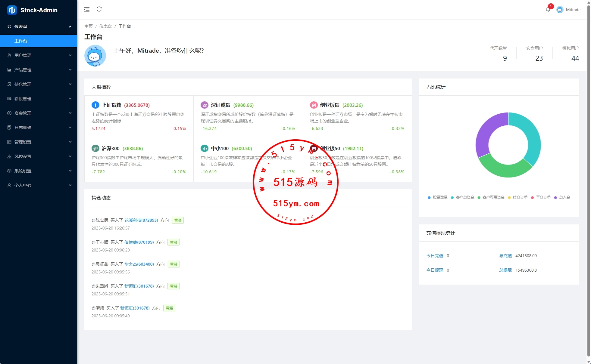
Task: Click the 沪深300 green badge icon
Action: 95,148
